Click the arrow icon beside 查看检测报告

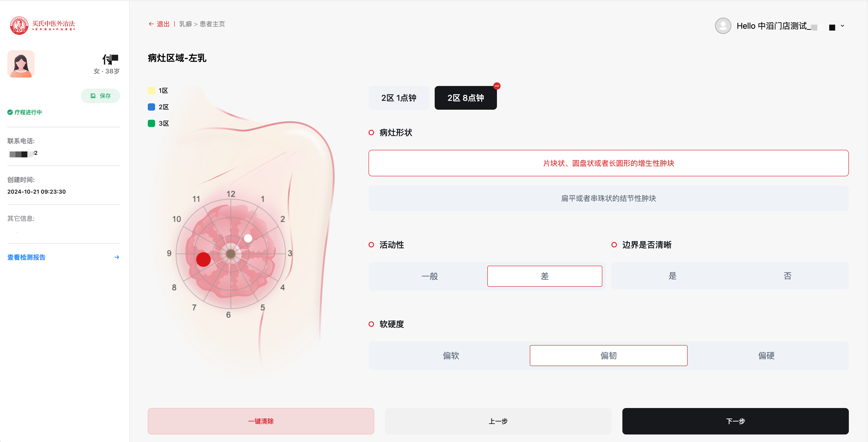pyautogui.click(x=117, y=257)
